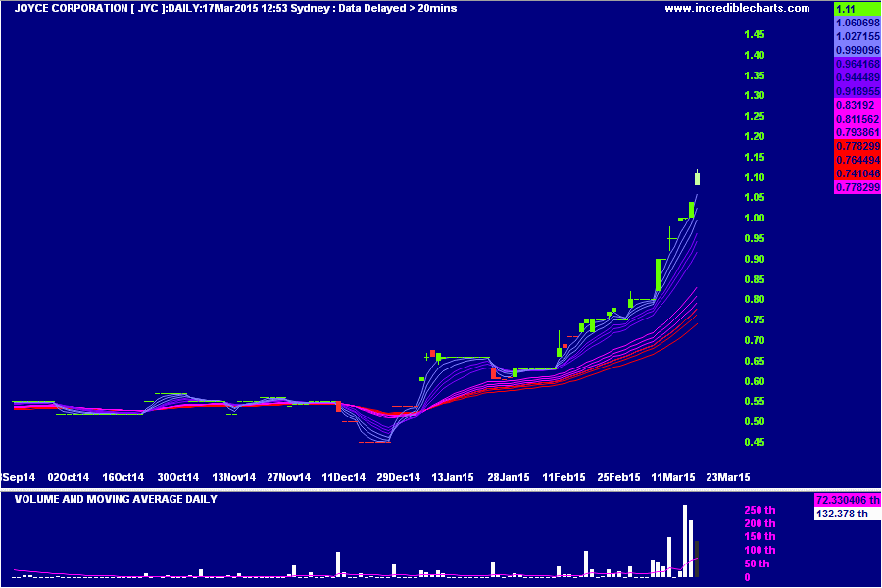Click the 200 th volume axis label
Viewport: 882px width, 588px height.
[759, 524]
